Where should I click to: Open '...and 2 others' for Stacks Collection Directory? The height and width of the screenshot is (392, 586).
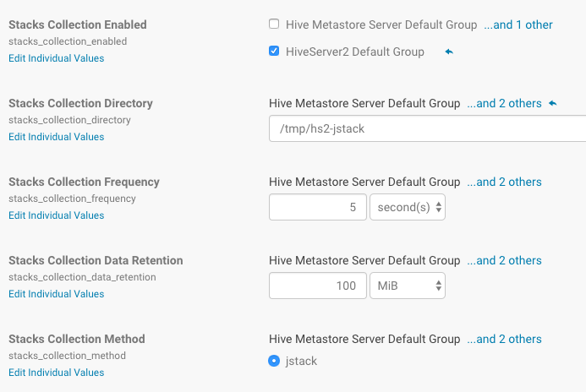[x=504, y=103]
